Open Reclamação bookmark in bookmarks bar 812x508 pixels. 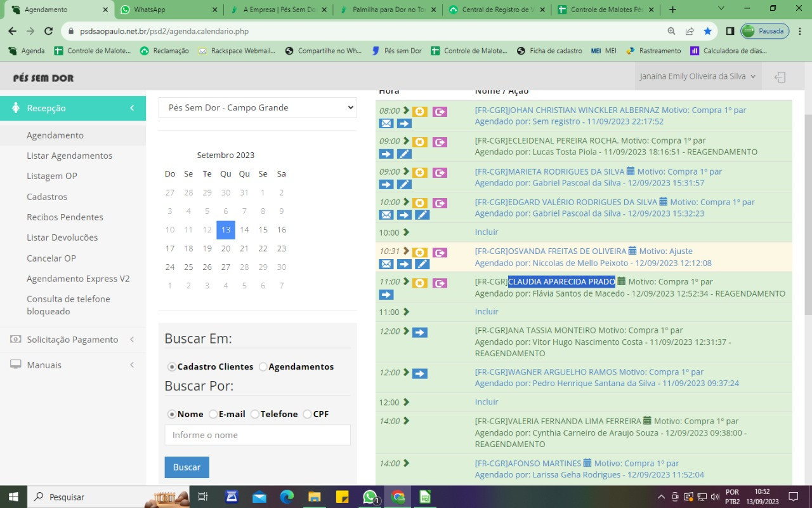tap(164, 51)
